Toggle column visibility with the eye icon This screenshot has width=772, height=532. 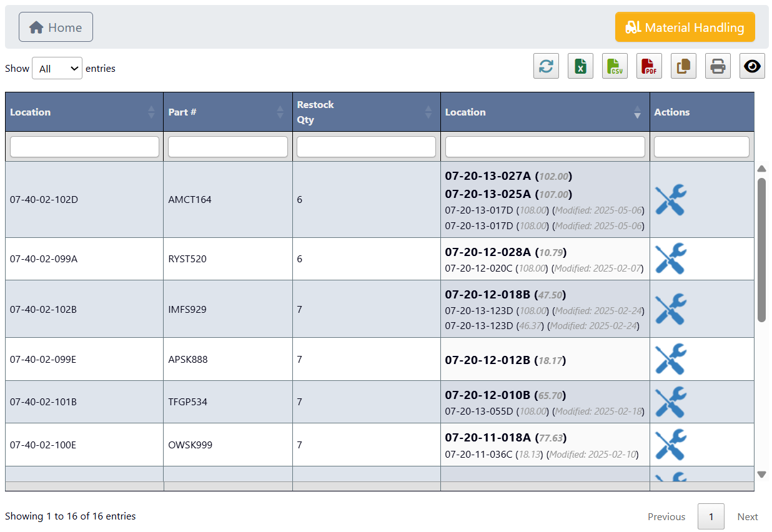(x=752, y=66)
